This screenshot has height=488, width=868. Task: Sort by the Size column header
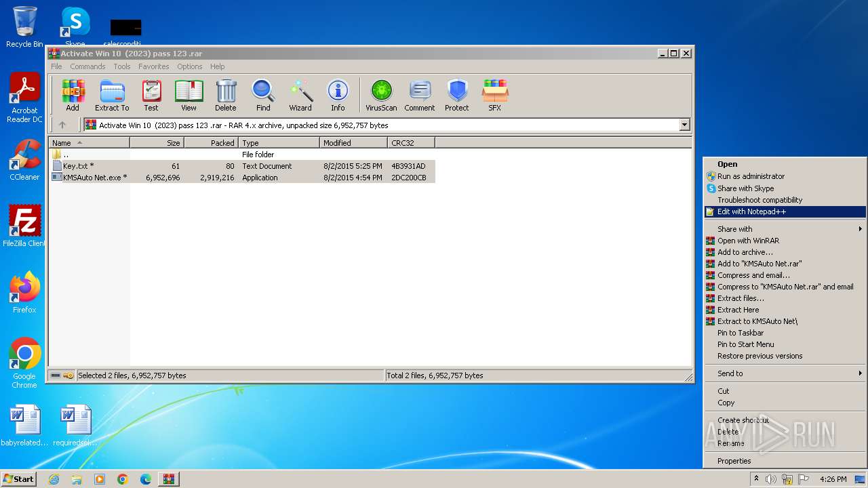click(x=157, y=143)
